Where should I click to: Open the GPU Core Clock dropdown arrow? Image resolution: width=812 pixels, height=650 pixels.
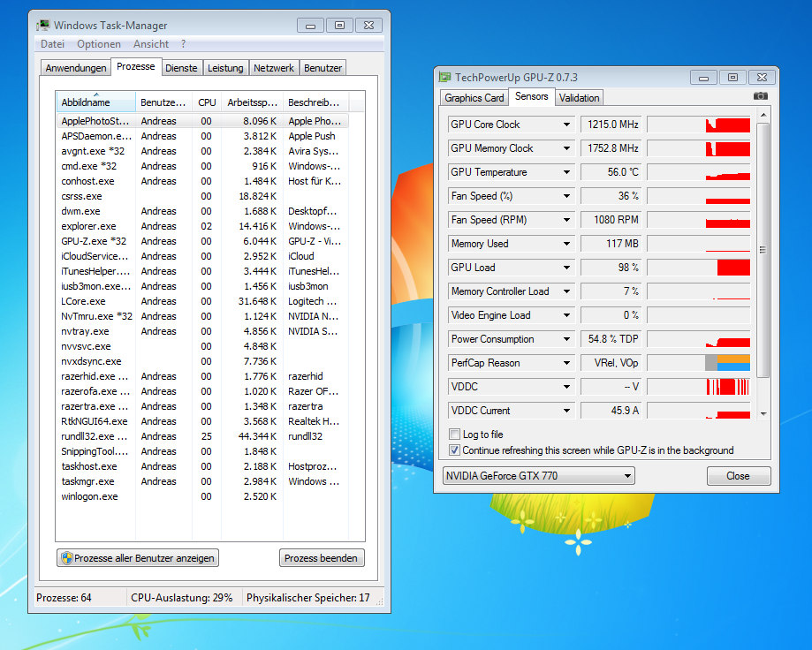[566, 125]
